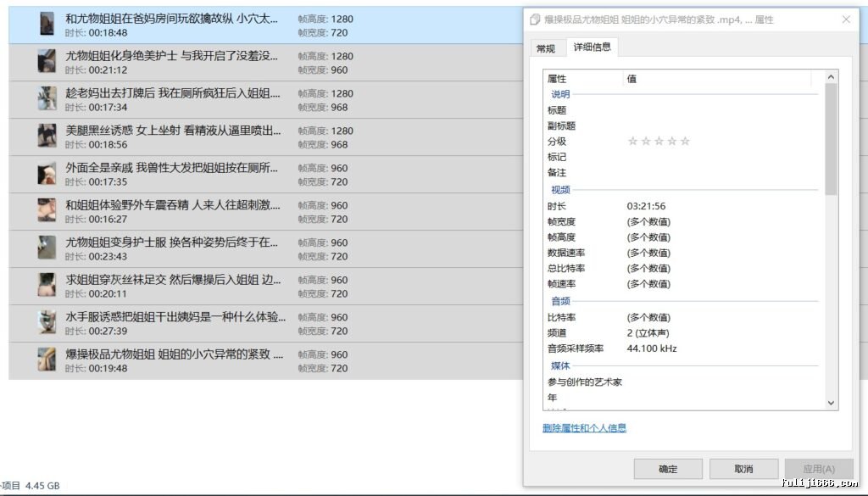Pick the thumbnail of the 00:18:56 video
Viewport: 868px width, 496px height.
click(47, 136)
